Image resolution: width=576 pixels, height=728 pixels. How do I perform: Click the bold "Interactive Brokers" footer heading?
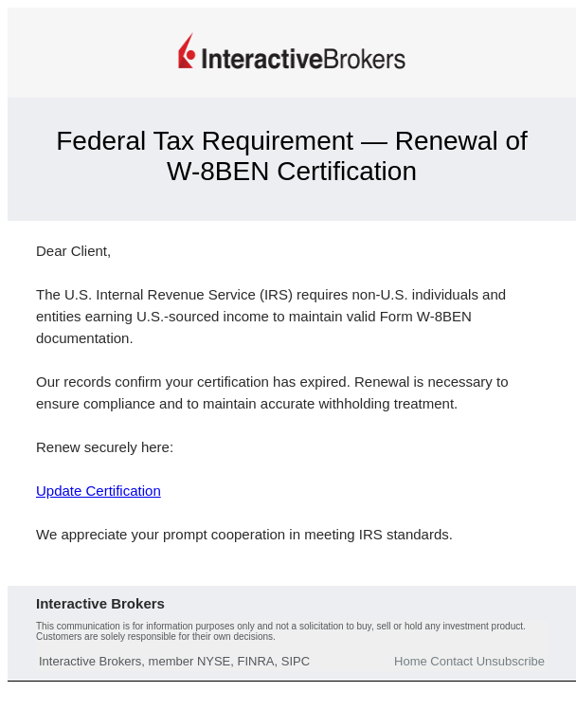100,604
